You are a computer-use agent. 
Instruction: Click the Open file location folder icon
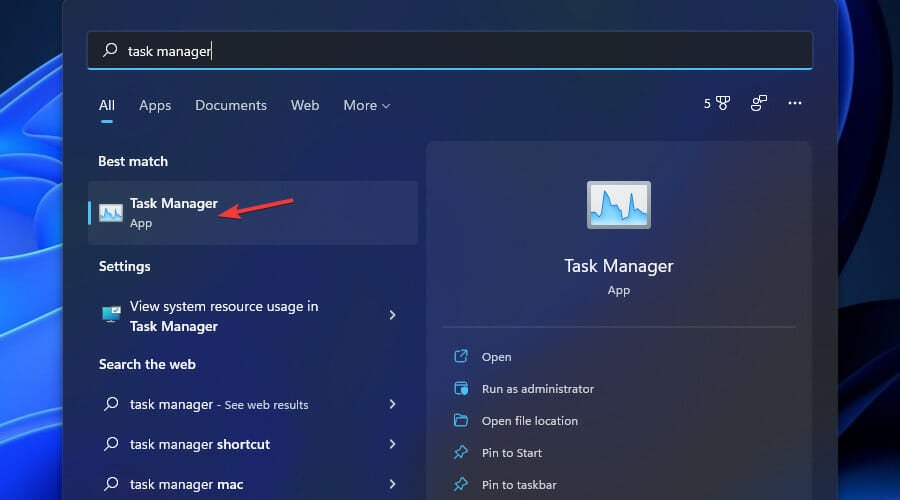pos(461,421)
